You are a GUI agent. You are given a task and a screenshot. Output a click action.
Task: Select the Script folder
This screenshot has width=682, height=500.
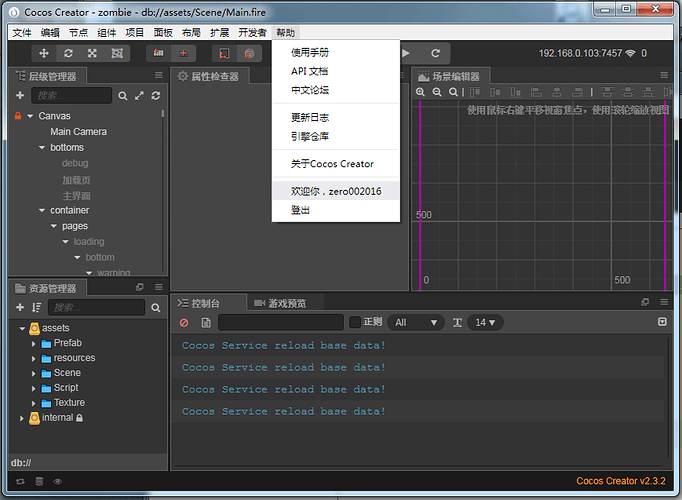click(x=66, y=387)
